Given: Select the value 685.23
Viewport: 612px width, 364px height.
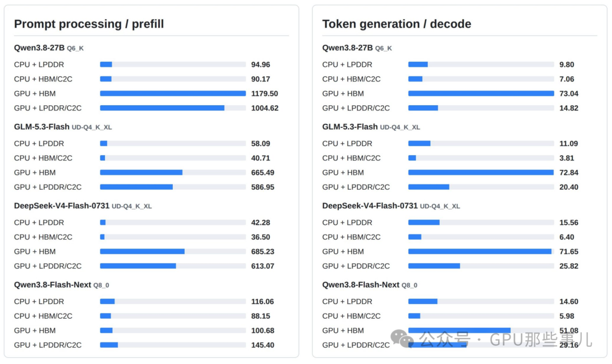Looking at the screenshot, I should coord(263,252).
